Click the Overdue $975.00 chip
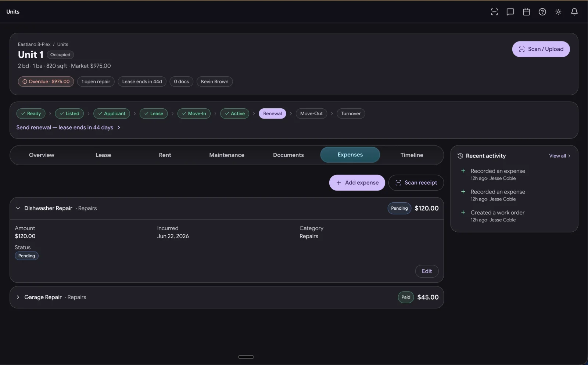 coord(46,82)
